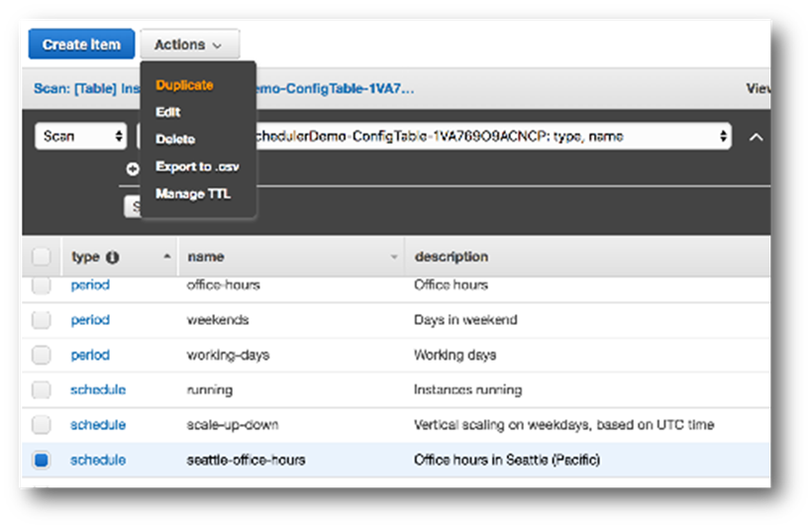Click the Create item button
812x529 pixels.
(x=81, y=45)
